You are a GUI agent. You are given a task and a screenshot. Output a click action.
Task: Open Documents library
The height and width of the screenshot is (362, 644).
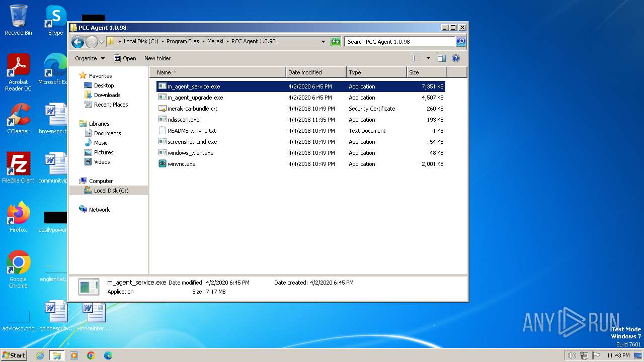coord(107,133)
